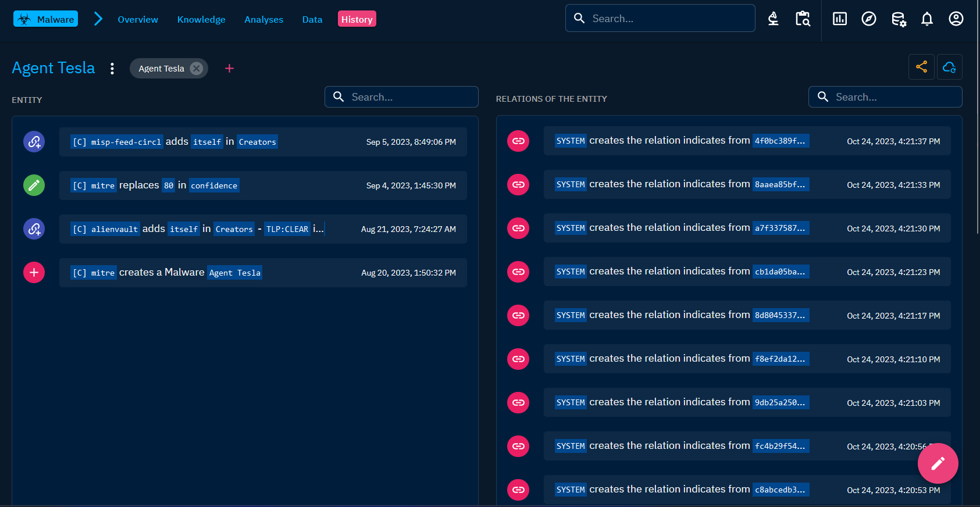Click the TLP:CLEAR tag in alienvault row

tap(287, 229)
